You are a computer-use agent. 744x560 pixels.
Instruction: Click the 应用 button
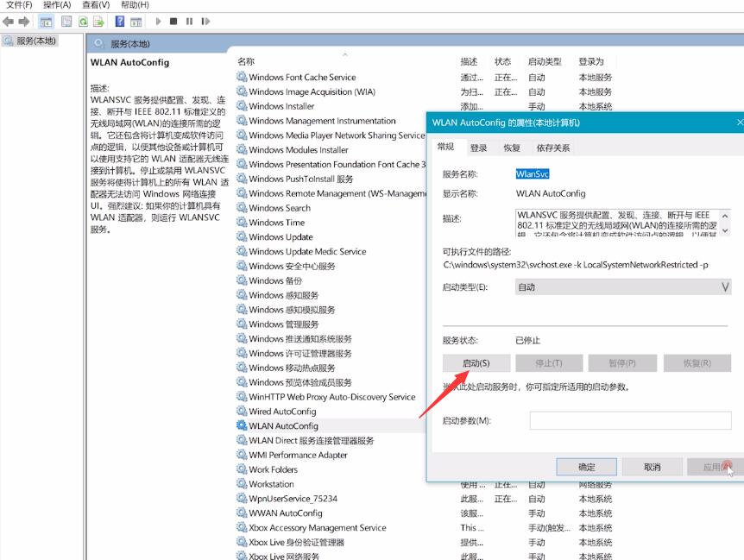[x=716, y=467]
